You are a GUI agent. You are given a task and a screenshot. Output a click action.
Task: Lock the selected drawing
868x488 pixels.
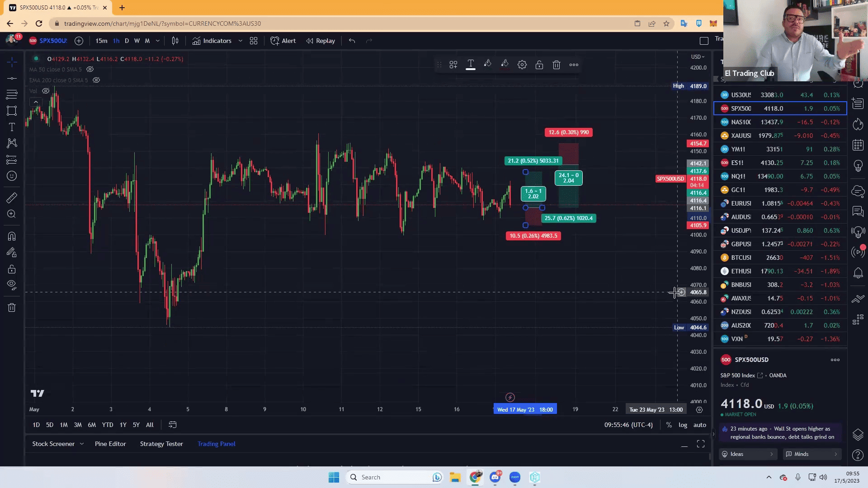pyautogui.click(x=539, y=65)
